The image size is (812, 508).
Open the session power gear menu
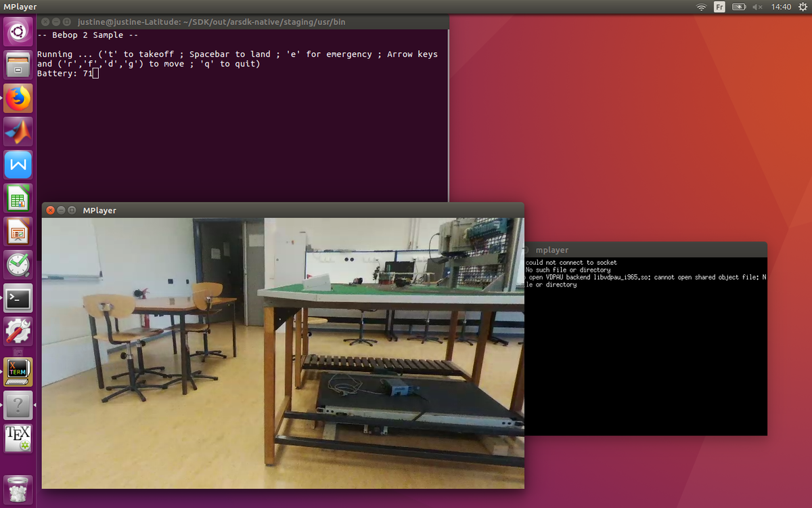pos(801,7)
